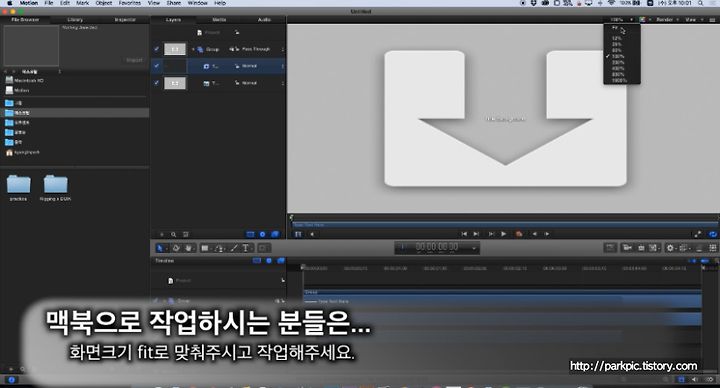This screenshot has height=388, width=720.
Task: Click the Record animation button
Action: coord(519,234)
